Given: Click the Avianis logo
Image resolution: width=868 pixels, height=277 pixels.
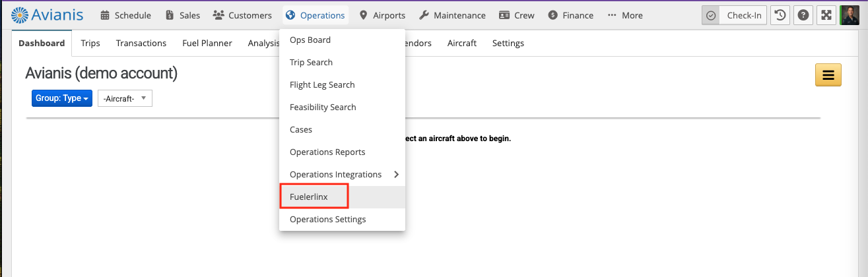Looking at the screenshot, I should (48, 15).
